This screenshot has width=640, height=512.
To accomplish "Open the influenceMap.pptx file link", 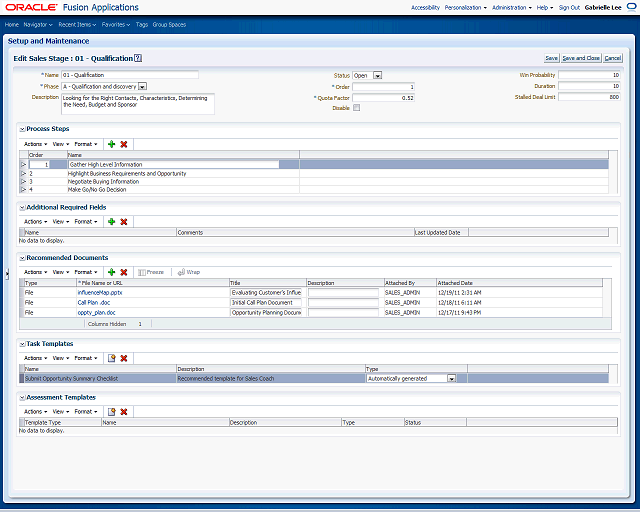I will pos(100,293).
